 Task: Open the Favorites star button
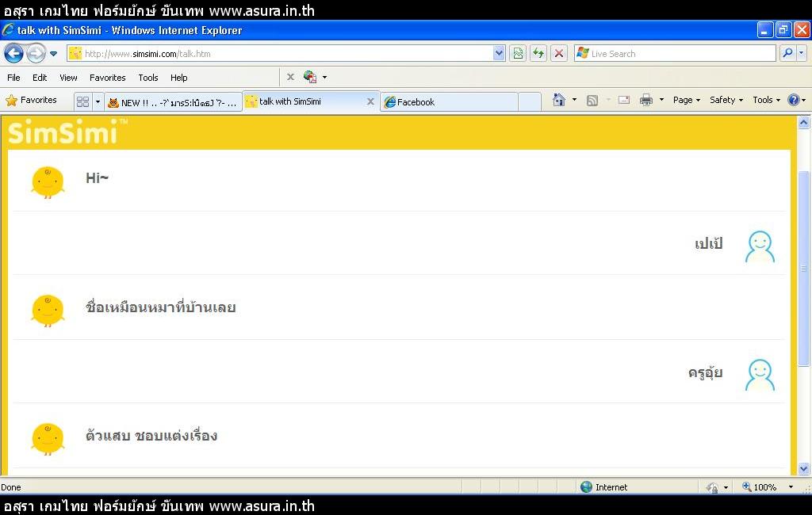pos(31,101)
